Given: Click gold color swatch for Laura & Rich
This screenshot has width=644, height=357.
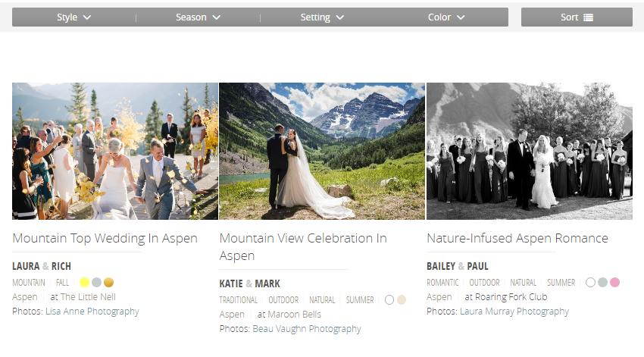Looking at the screenshot, I should [x=109, y=282].
